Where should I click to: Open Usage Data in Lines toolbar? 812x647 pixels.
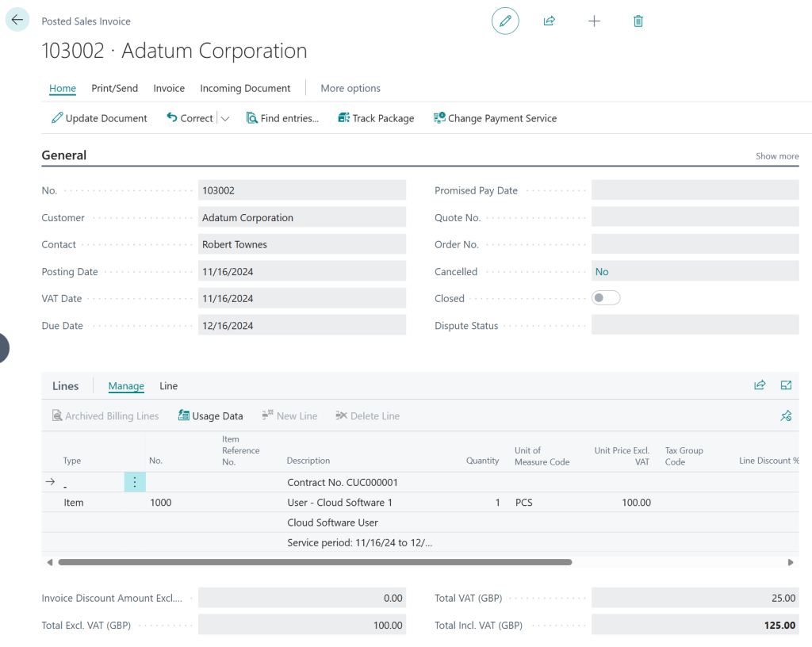[x=211, y=415]
